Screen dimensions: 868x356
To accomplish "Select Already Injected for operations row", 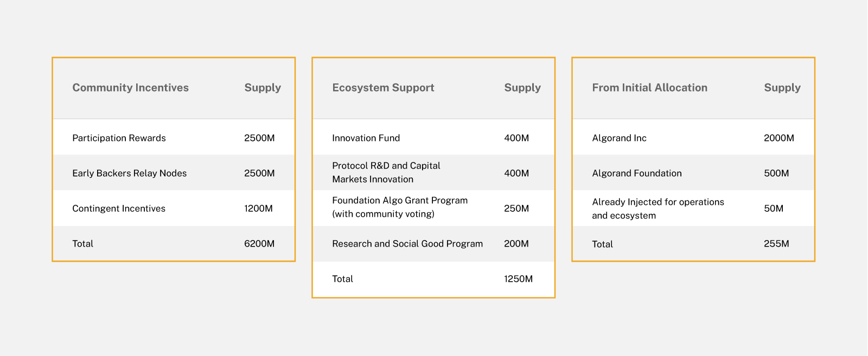I will point(658,209).
